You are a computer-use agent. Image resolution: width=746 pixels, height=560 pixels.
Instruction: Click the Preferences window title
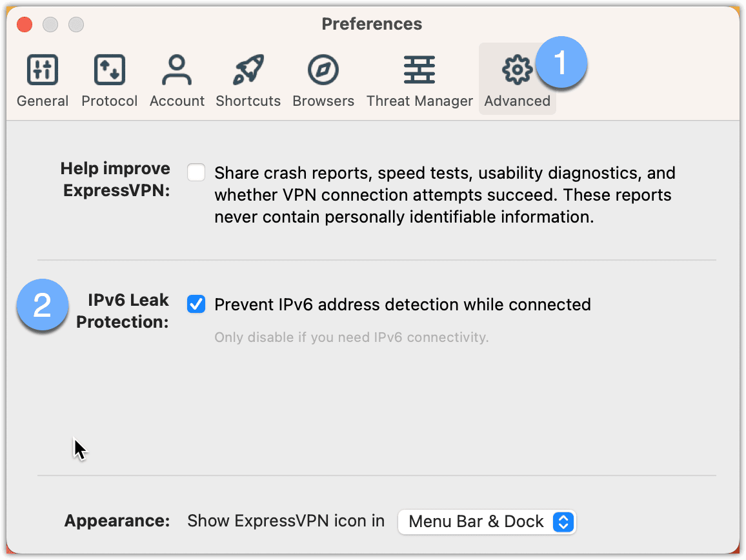point(372,24)
